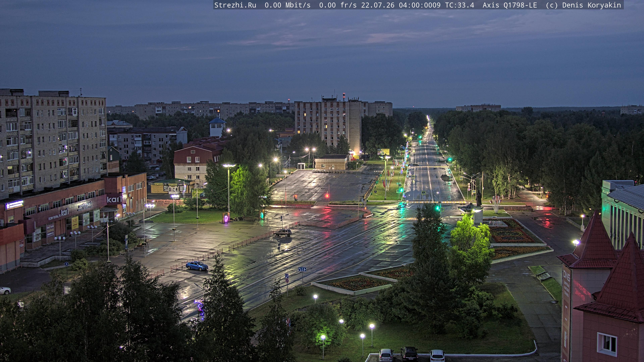Select the 0.00 fr/s frame rate readout

click(338, 5)
